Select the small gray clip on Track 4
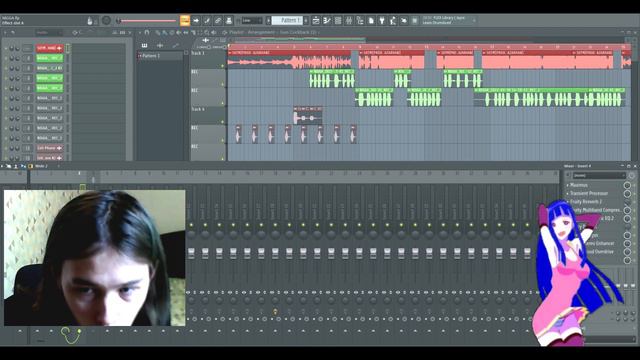The image size is (640, 360). coord(308,116)
